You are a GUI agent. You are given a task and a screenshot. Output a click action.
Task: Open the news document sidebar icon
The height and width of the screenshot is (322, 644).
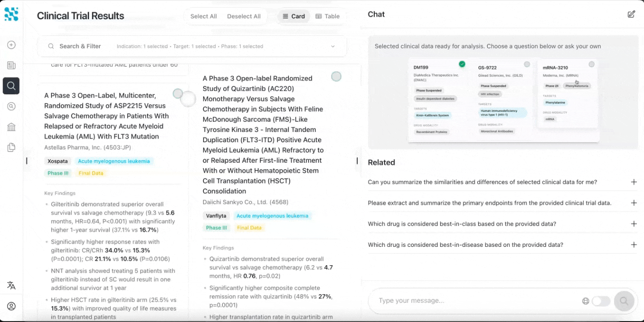pyautogui.click(x=11, y=65)
